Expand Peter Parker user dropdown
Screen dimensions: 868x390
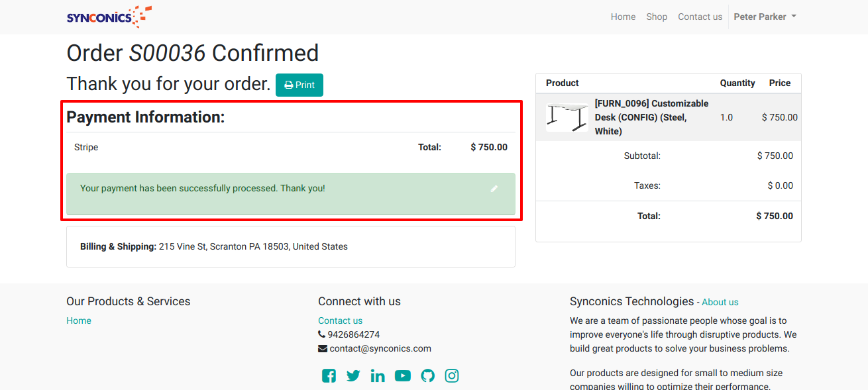(765, 17)
